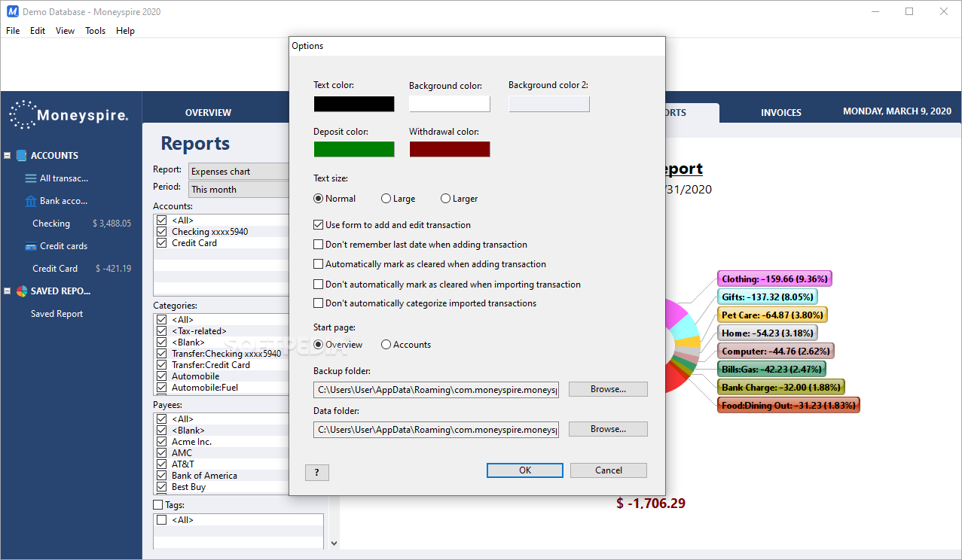This screenshot has width=962, height=560.
Task: Confirm options with OK button
Action: coord(525,470)
